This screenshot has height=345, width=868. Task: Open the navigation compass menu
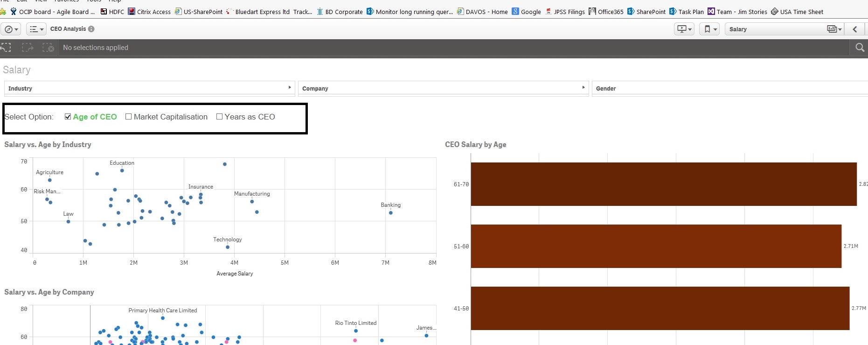11,29
